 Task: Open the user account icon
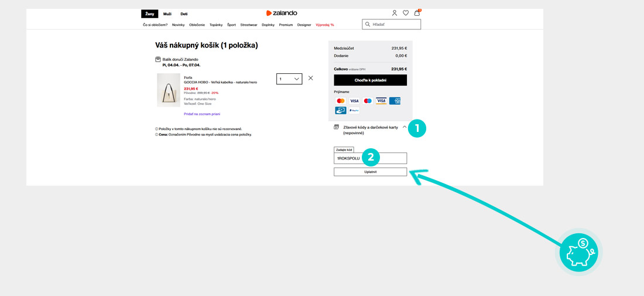point(395,13)
